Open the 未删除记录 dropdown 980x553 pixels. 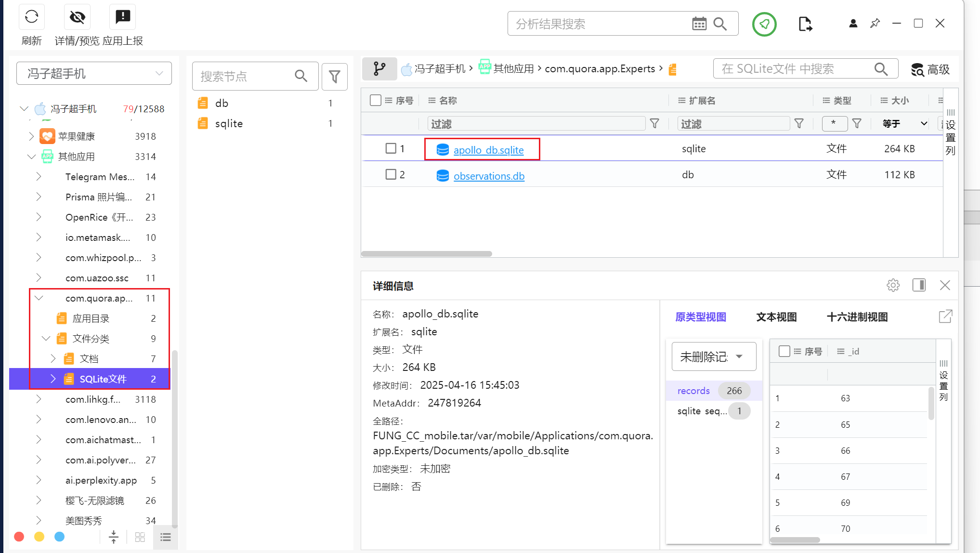[713, 356]
